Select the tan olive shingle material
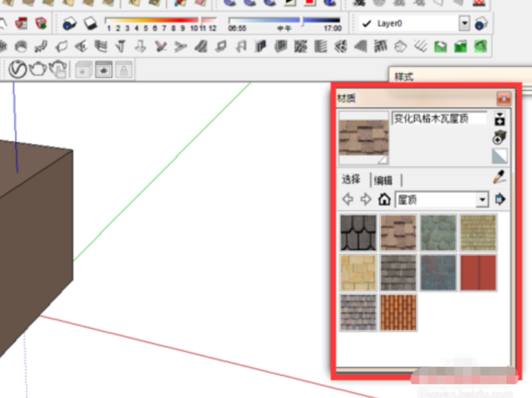Screen dimensions: 532x398 pyautogui.click(x=478, y=232)
